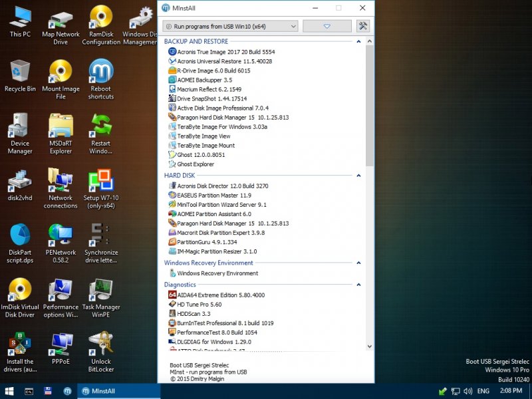
Task: Select HD Tune Pro 5.60
Action: (195, 305)
